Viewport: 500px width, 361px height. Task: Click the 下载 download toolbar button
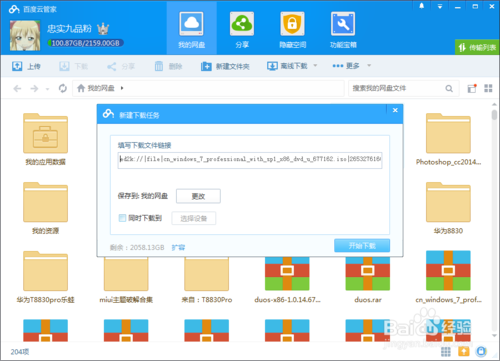pos(73,66)
